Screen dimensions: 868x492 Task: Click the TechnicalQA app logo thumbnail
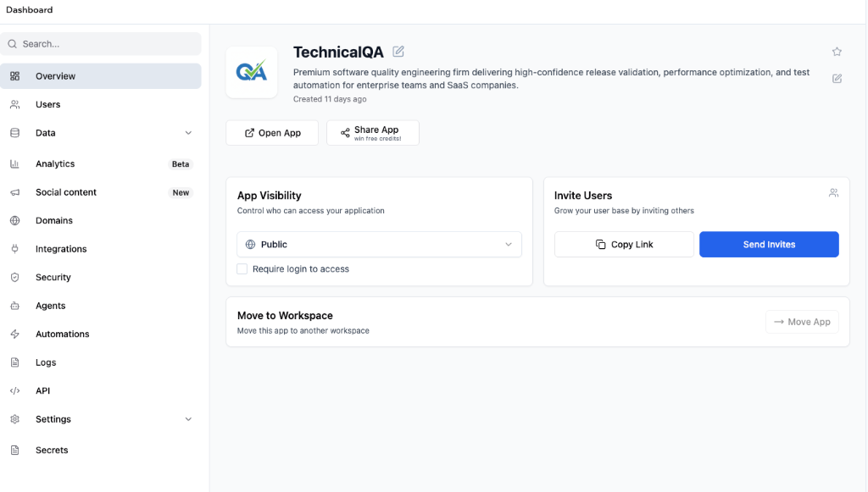pyautogui.click(x=252, y=72)
